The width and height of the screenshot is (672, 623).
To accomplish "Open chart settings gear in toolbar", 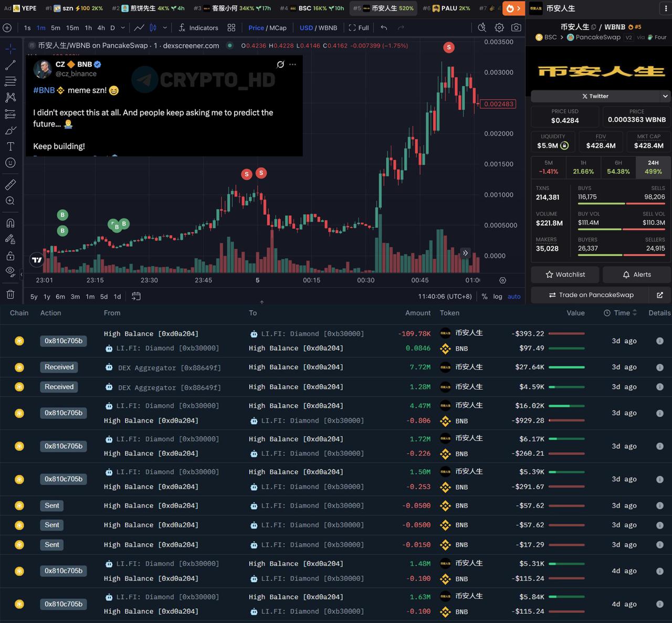I will click(499, 28).
